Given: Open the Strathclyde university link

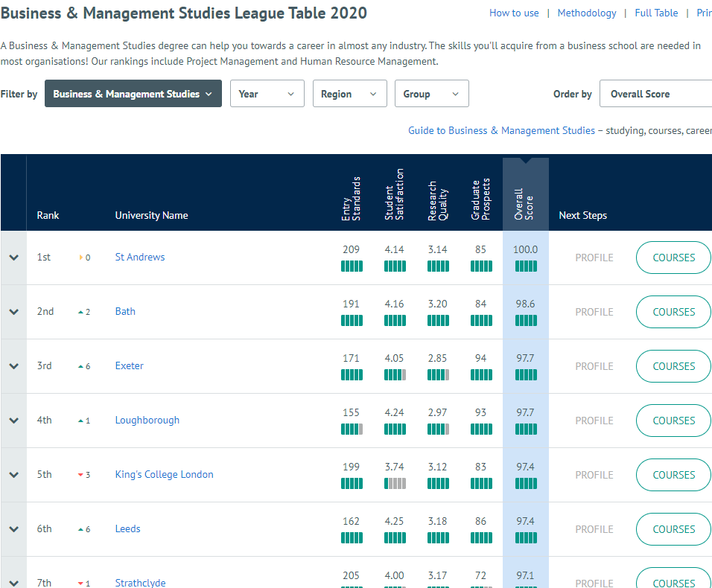Looking at the screenshot, I should (140, 583).
